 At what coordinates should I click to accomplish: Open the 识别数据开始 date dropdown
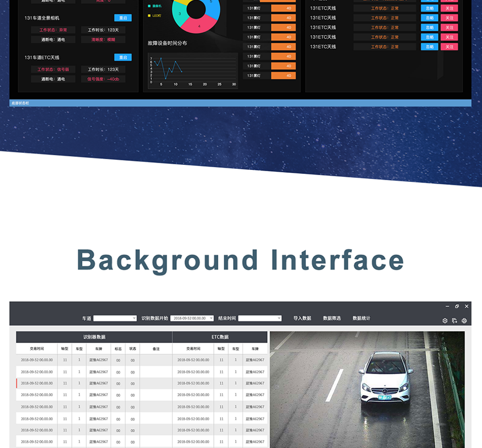[192, 318]
